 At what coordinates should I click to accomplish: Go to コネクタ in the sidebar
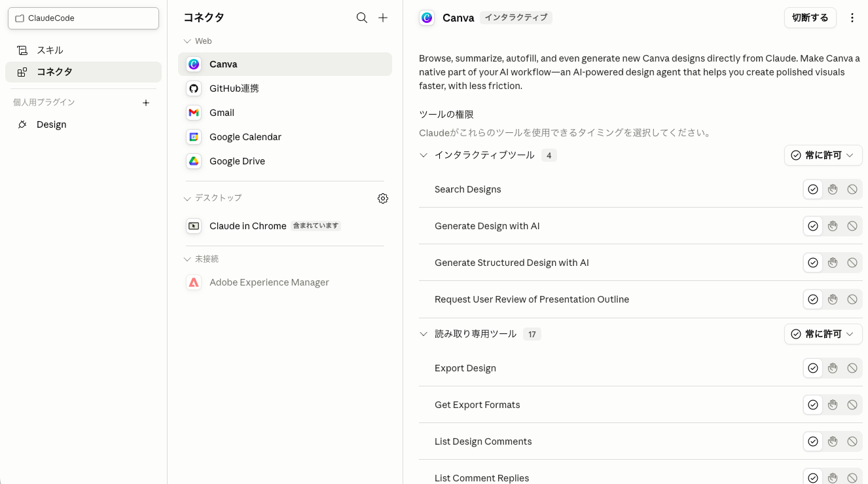[83, 72]
